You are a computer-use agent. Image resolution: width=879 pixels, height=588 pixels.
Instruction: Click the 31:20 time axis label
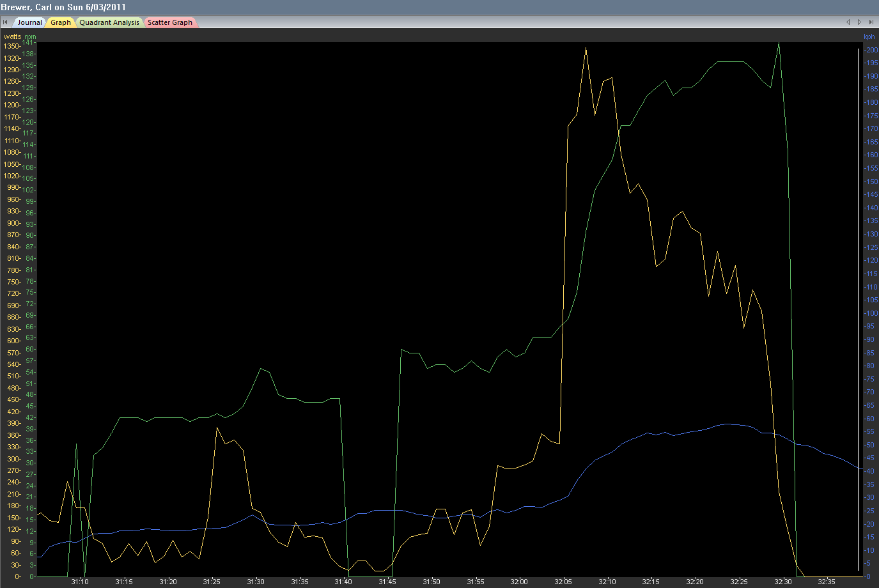pyautogui.click(x=168, y=582)
